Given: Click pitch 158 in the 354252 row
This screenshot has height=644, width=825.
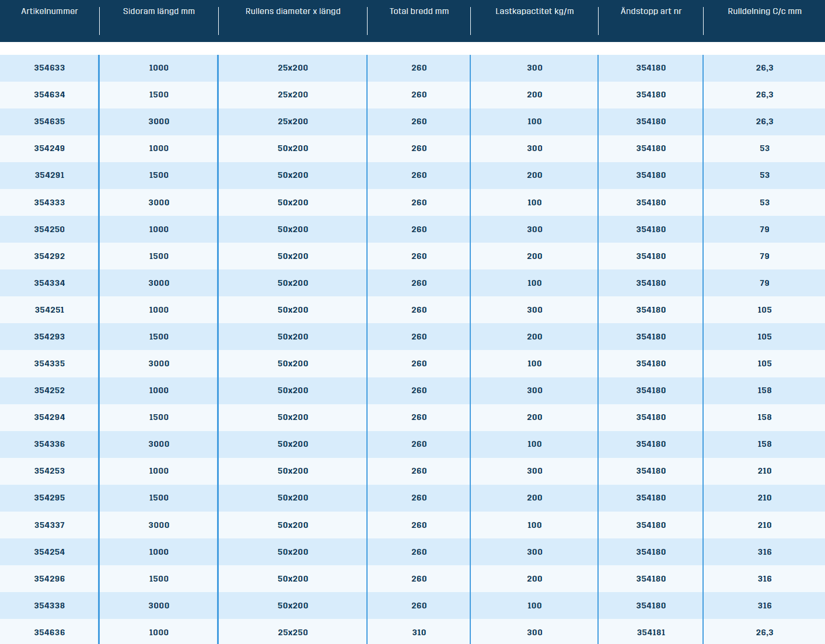Looking at the screenshot, I should point(764,390).
